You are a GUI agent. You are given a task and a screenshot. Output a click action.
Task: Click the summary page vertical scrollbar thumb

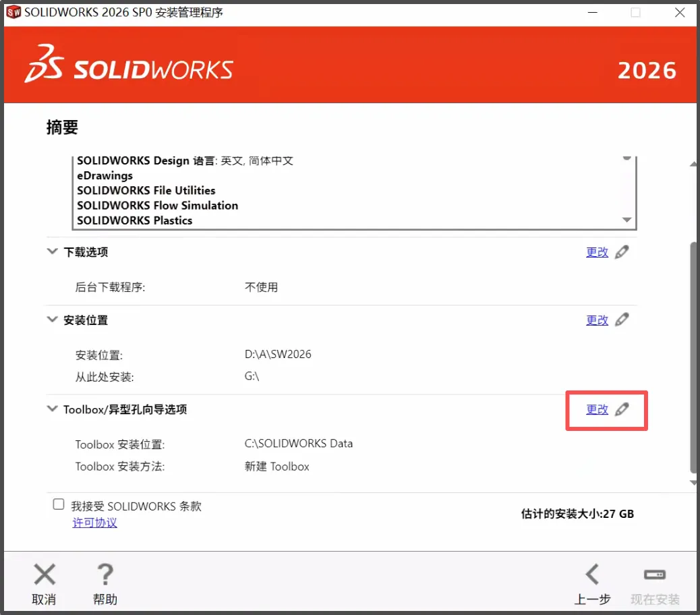tap(693, 357)
